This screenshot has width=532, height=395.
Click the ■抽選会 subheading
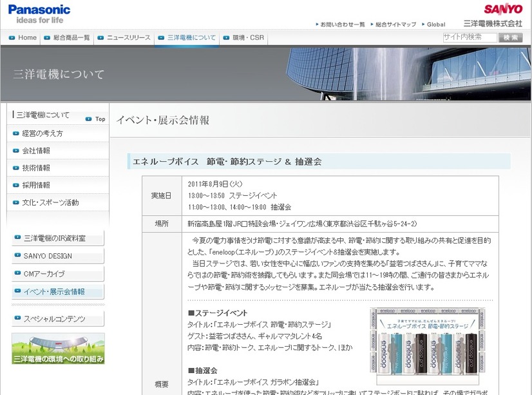click(202, 371)
